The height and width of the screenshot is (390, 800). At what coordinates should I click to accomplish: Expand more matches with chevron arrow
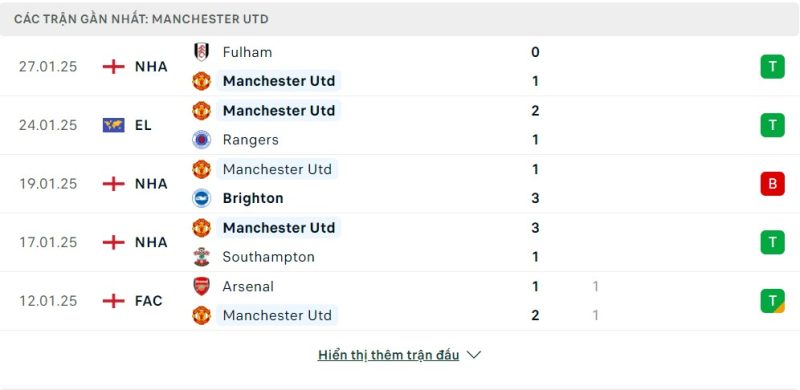474,355
